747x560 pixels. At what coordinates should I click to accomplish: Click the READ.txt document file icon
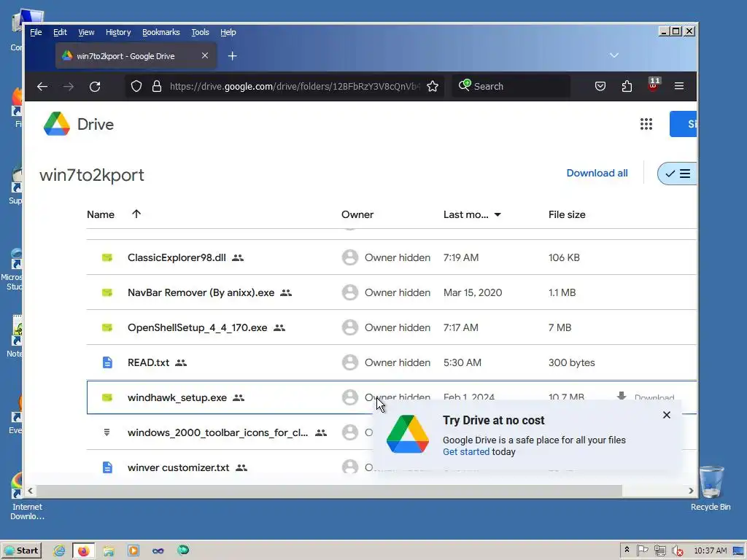point(108,362)
